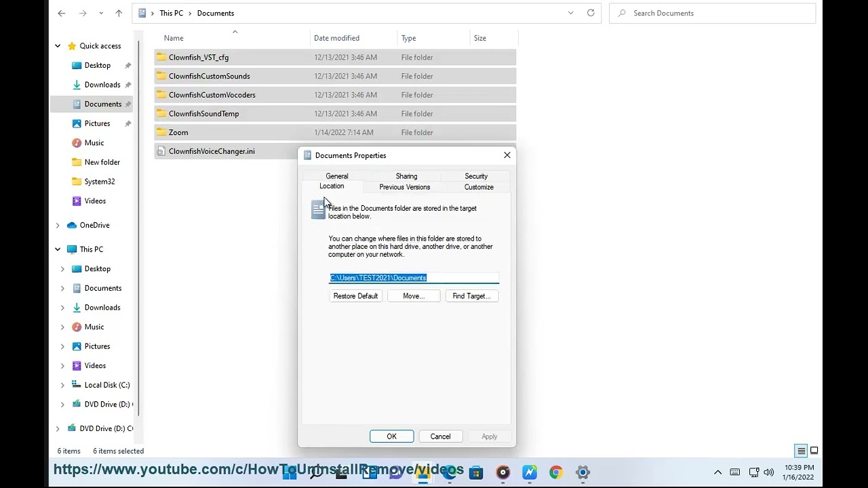The height and width of the screenshot is (488, 868).
Task: Switch to large thumbnails view icon
Action: coord(814,451)
